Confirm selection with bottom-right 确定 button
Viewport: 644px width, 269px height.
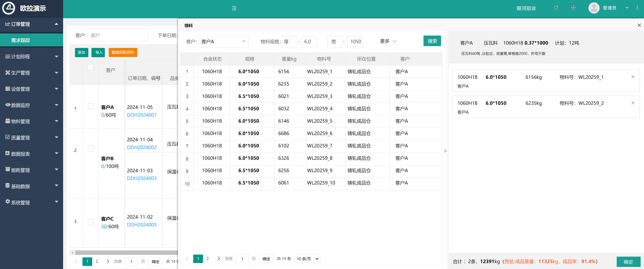point(628,262)
